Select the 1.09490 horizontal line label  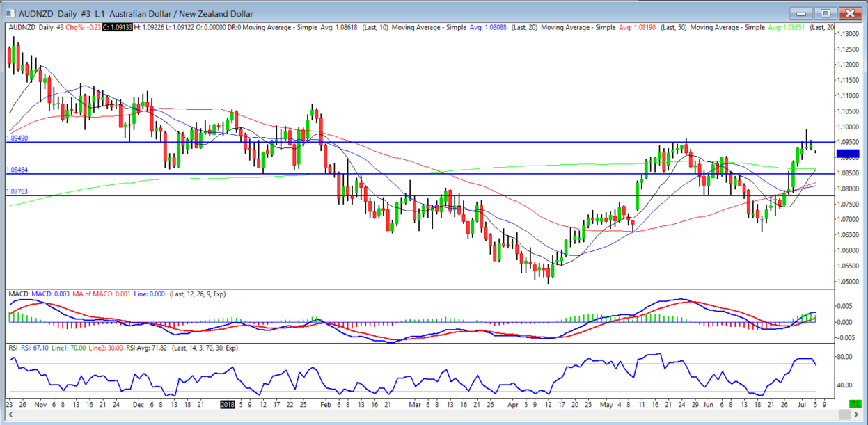pos(17,138)
